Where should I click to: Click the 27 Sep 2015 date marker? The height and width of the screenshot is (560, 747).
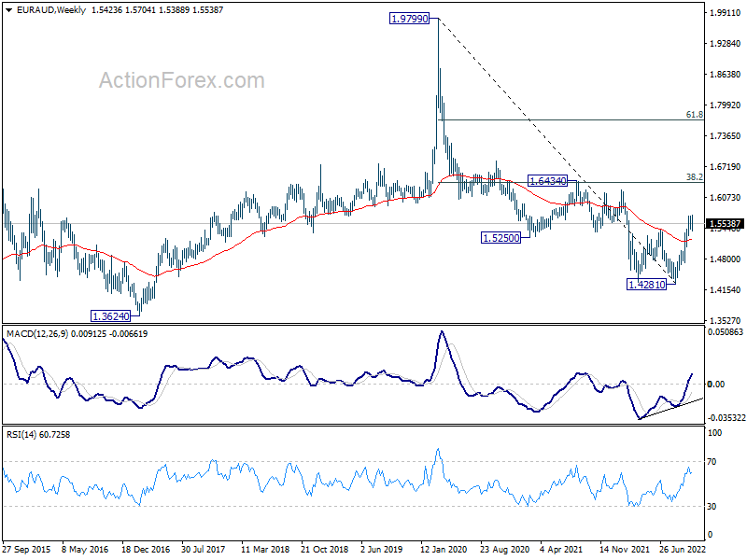pyautogui.click(x=27, y=549)
